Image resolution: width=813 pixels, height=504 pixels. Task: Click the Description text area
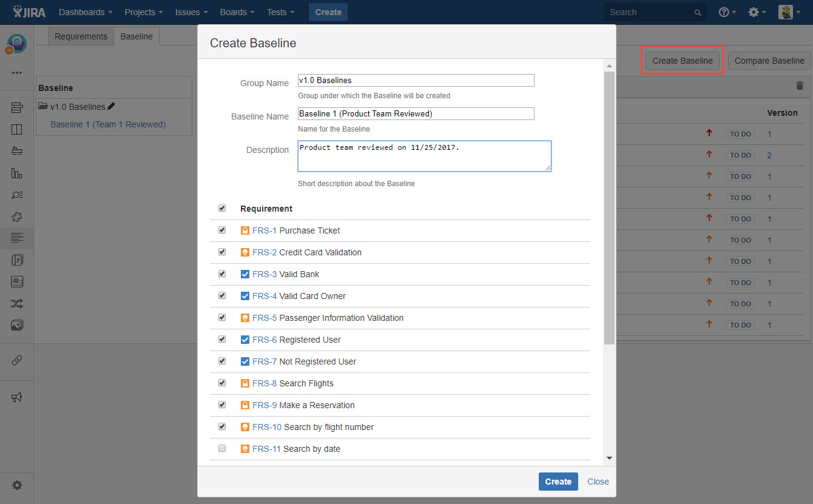[425, 156]
